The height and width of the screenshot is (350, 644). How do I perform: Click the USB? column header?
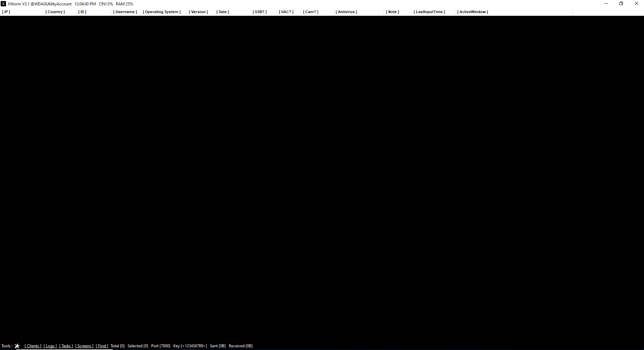point(263,12)
